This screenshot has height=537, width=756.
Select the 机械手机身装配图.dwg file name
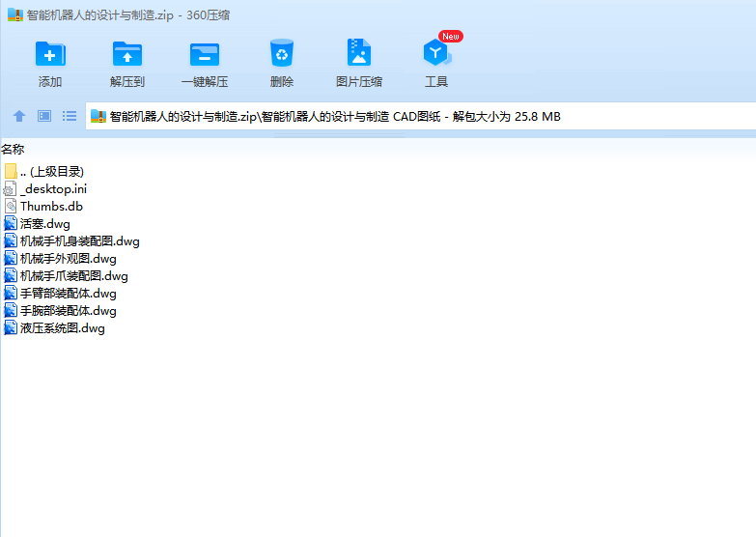pos(80,240)
